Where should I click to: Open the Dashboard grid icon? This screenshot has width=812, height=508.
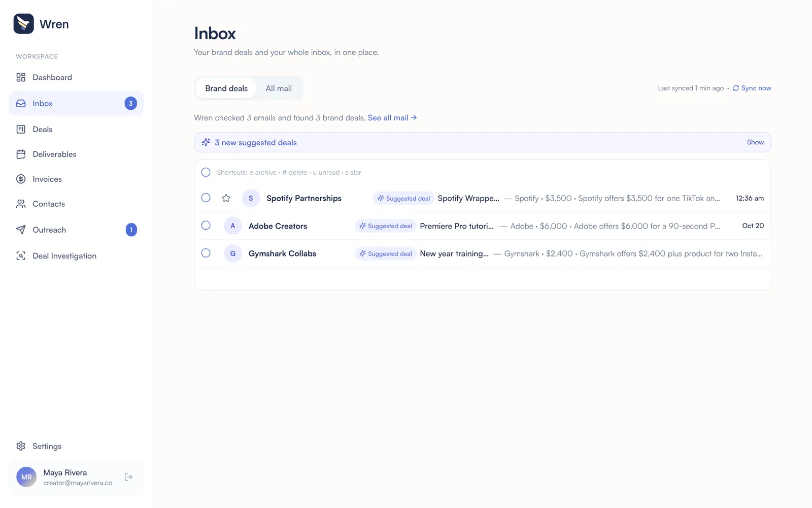[21, 77]
